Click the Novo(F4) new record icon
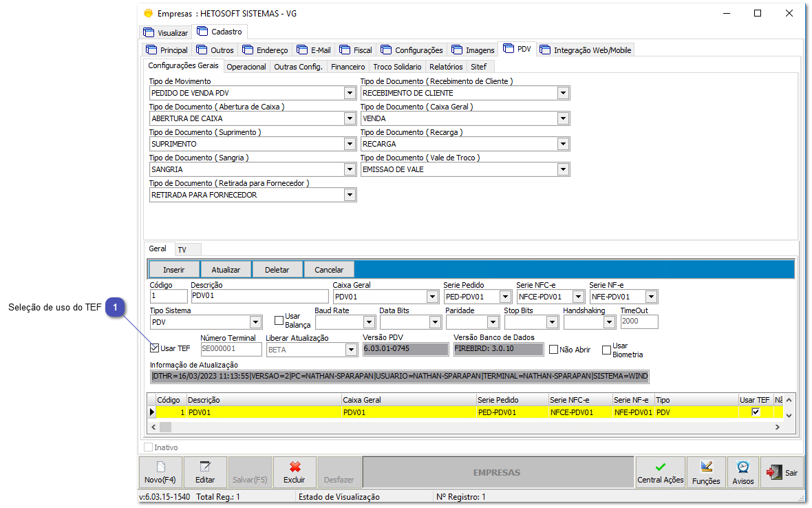Image resolution: width=812 pixels, height=508 pixels. (x=160, y=467)
